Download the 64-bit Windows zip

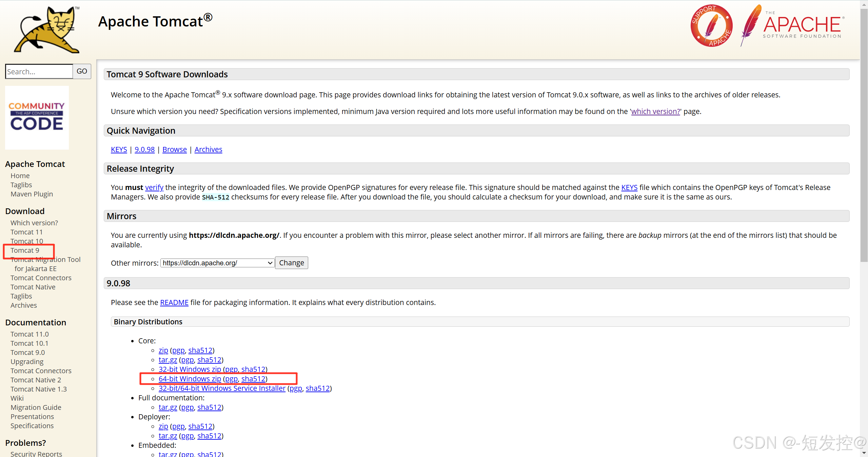point(190,379)
